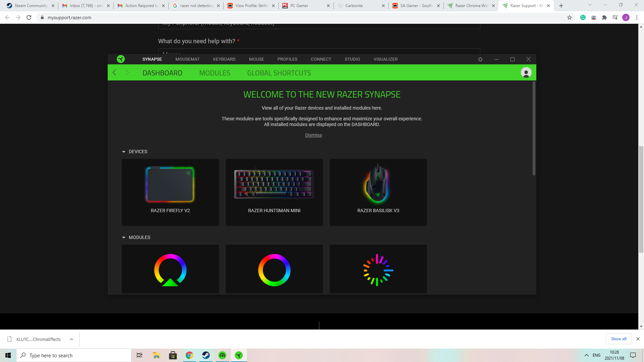Open the Razer Huntsman Mini device card
Image resolution: width=644 pixels, height=362 pixels.
[x=274, y=192]
